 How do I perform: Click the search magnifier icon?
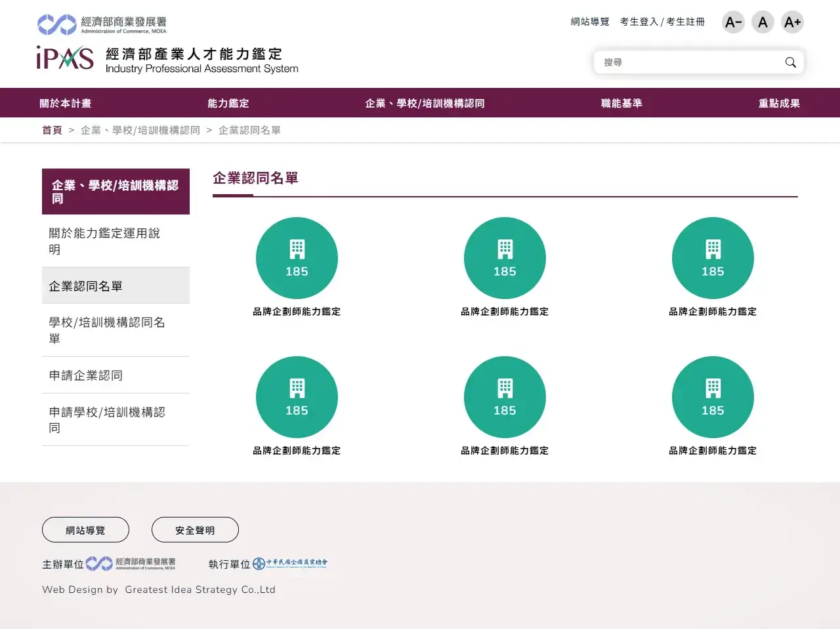pyautogui.click(x=790, y=62)
